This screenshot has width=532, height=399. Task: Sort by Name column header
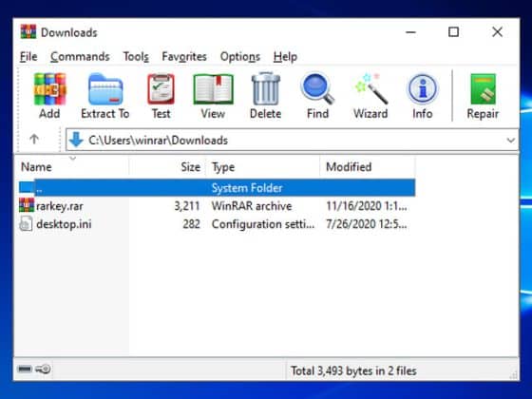(x=72, y=166)
